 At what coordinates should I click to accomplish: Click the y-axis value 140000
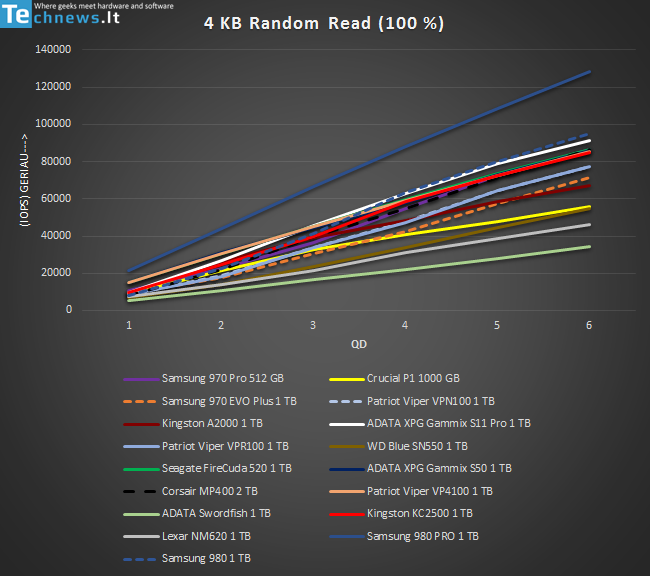click(53, 49)
